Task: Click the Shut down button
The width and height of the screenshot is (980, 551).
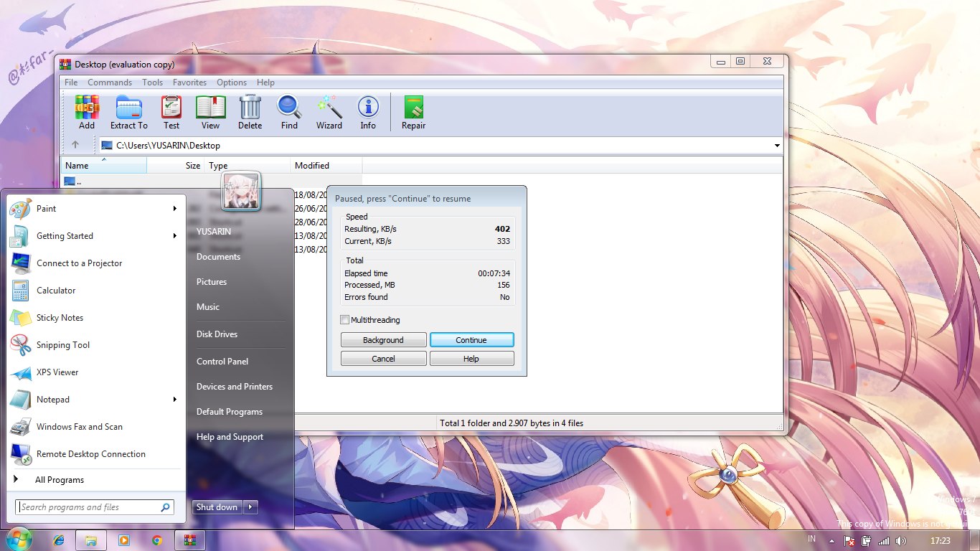Action: tap(217, 507)
